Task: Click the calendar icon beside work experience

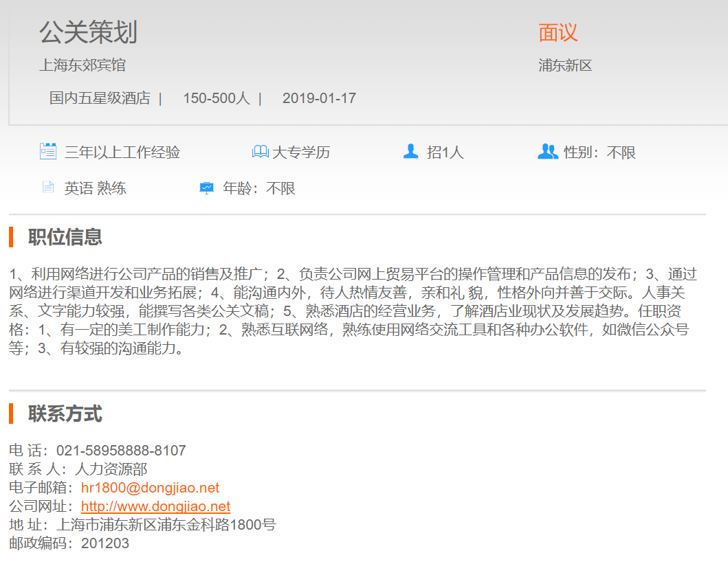Action: coord(48,151)
